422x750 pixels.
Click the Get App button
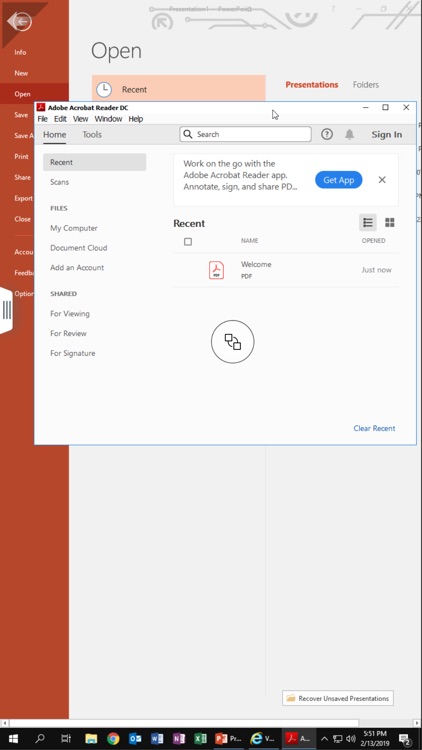(x=339, y=180)
